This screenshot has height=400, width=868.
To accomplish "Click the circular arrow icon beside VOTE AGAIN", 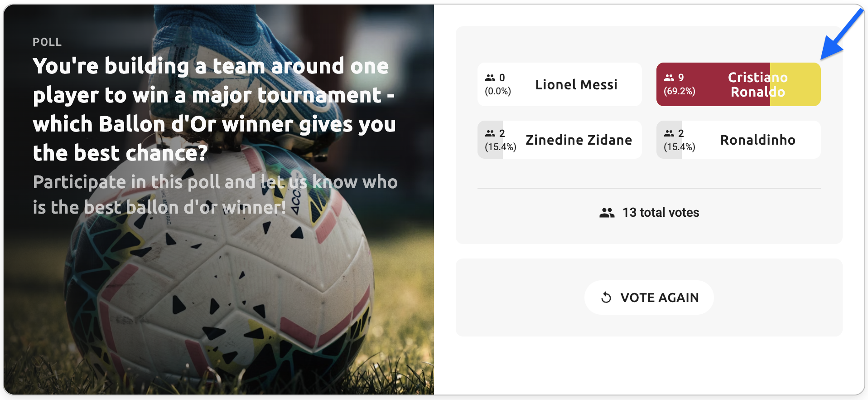I will click(606, 298).
